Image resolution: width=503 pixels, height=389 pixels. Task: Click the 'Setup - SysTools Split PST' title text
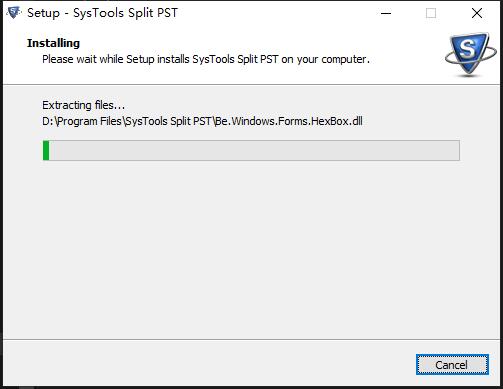102,13
